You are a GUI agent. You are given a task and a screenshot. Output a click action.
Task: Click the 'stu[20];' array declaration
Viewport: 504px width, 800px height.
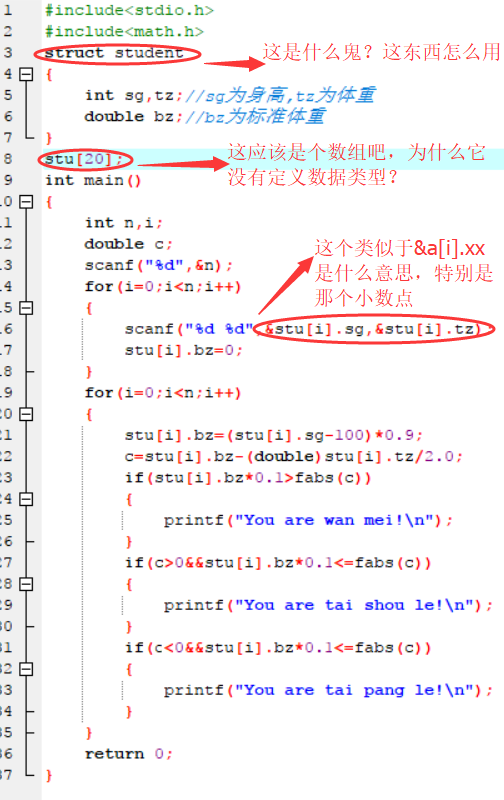tap(84, 159)
